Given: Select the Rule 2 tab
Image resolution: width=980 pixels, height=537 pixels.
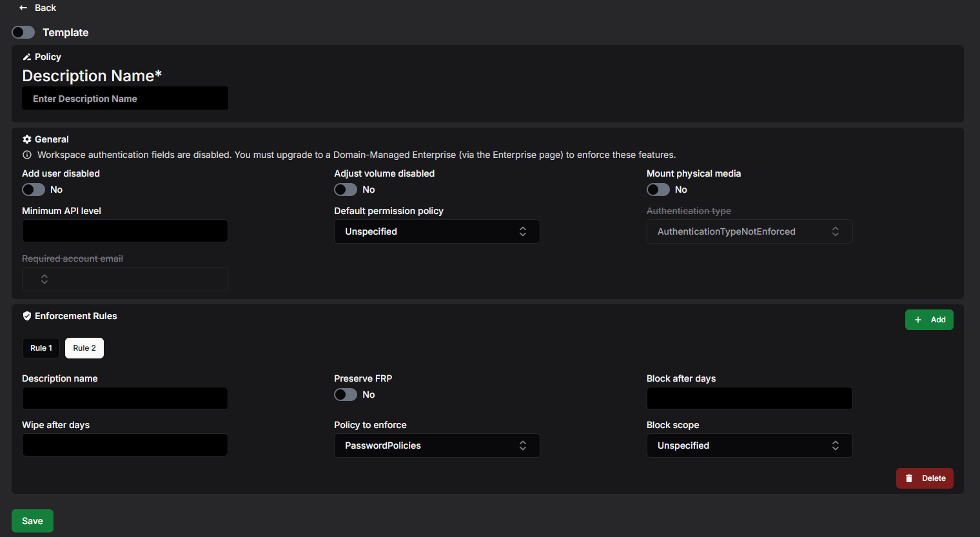Looking at the screenshot, I should point(84,348).
